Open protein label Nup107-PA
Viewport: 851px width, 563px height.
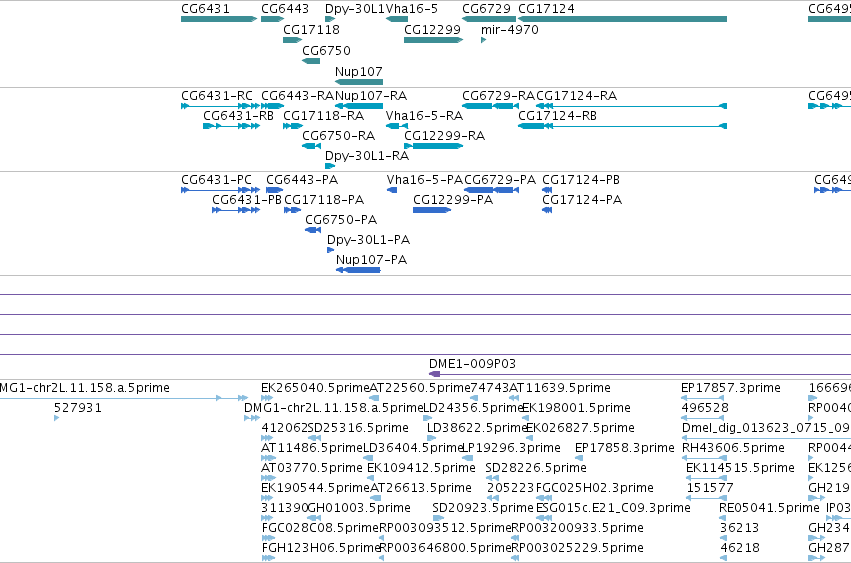point(371,260)
